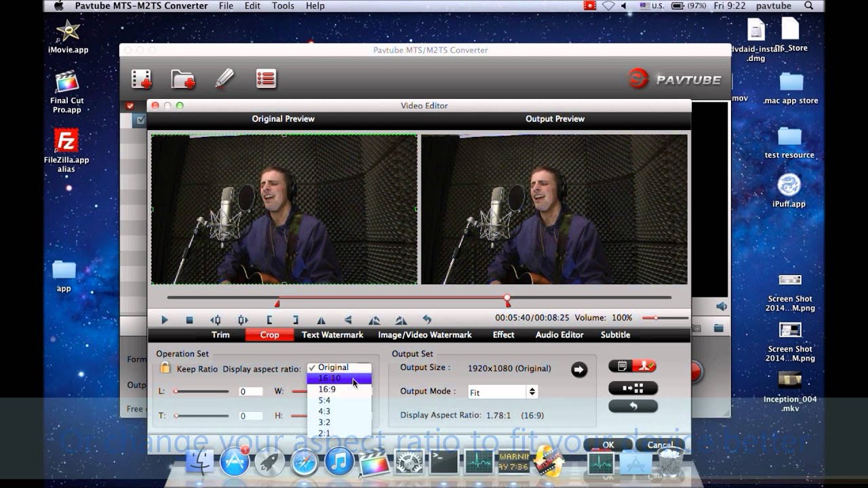Open the pencil edit tool
Screen dimensions: 868x488
(224, 79)
